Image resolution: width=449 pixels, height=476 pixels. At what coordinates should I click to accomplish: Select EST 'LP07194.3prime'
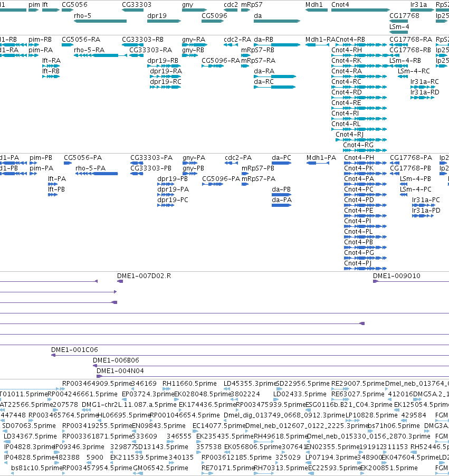[x=331, y=457]
